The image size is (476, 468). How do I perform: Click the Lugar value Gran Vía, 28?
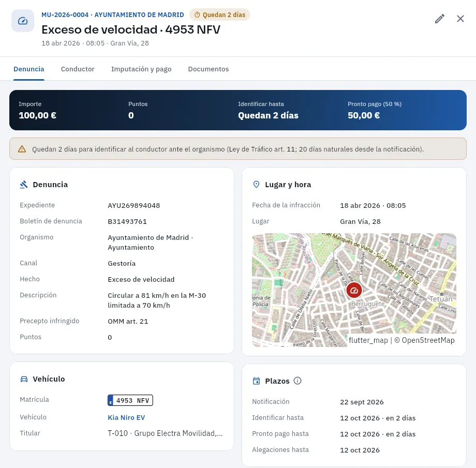[360, 221]
